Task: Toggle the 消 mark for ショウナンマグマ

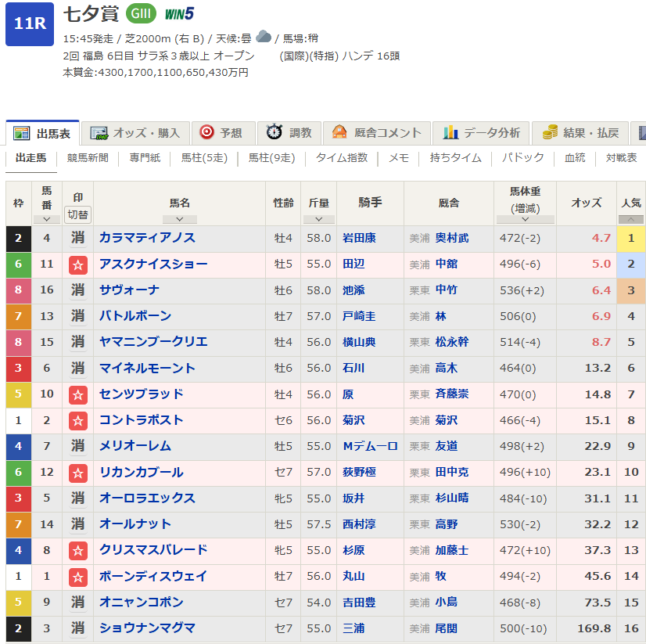Action: (x=78, y=628)
